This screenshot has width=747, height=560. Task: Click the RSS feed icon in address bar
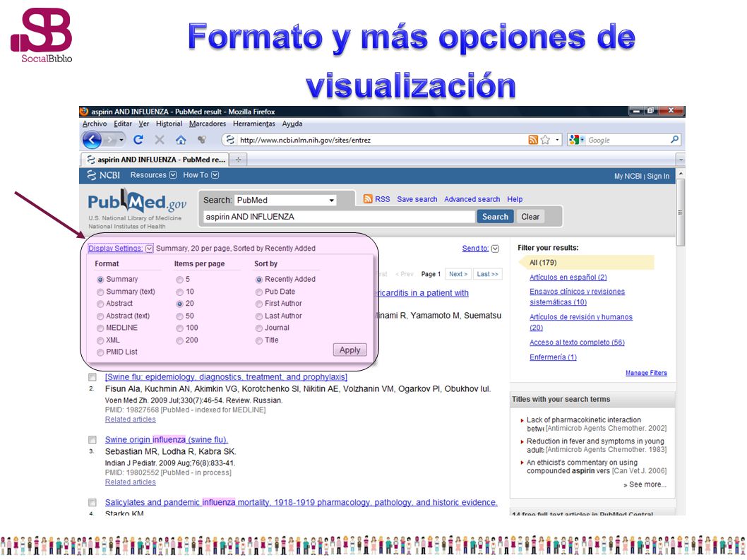533,140
